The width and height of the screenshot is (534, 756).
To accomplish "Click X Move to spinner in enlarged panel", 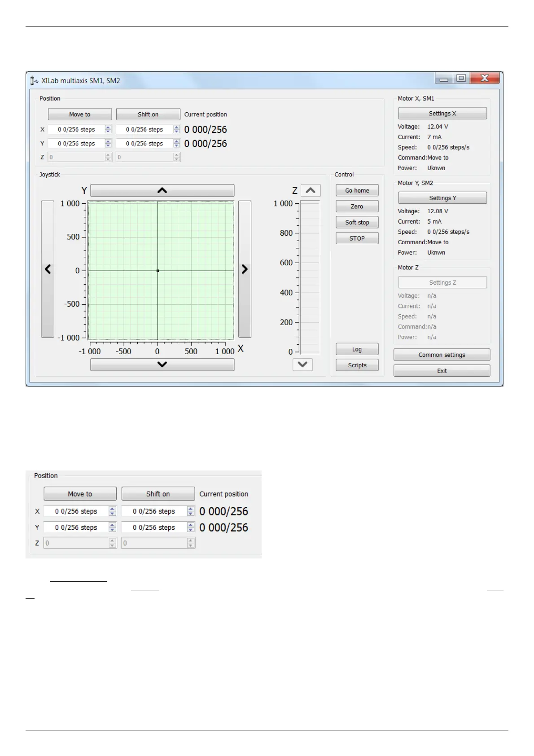I will 113,511.
